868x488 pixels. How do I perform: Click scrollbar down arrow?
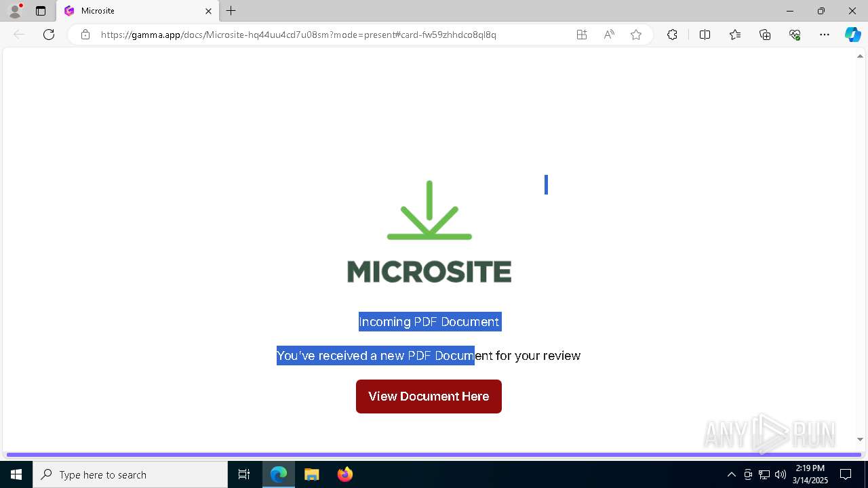(x=861, y=440)
